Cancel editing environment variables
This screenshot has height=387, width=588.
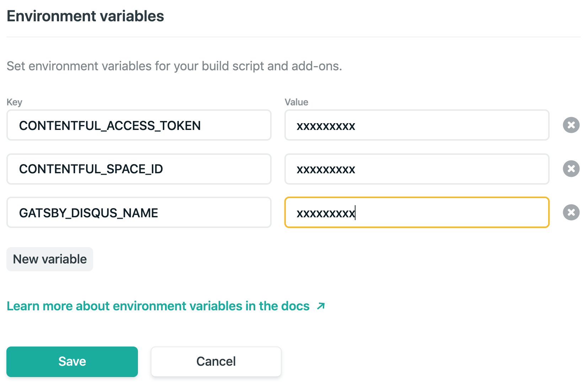216,361
